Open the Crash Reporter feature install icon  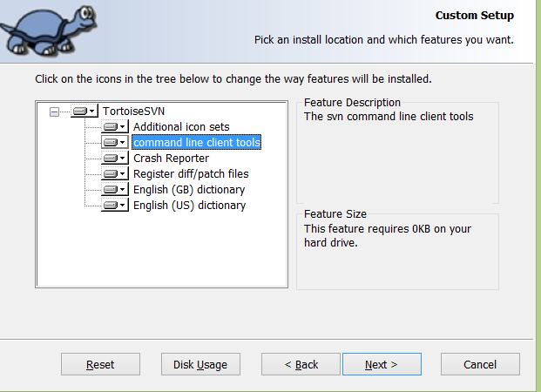pos(115,159)
